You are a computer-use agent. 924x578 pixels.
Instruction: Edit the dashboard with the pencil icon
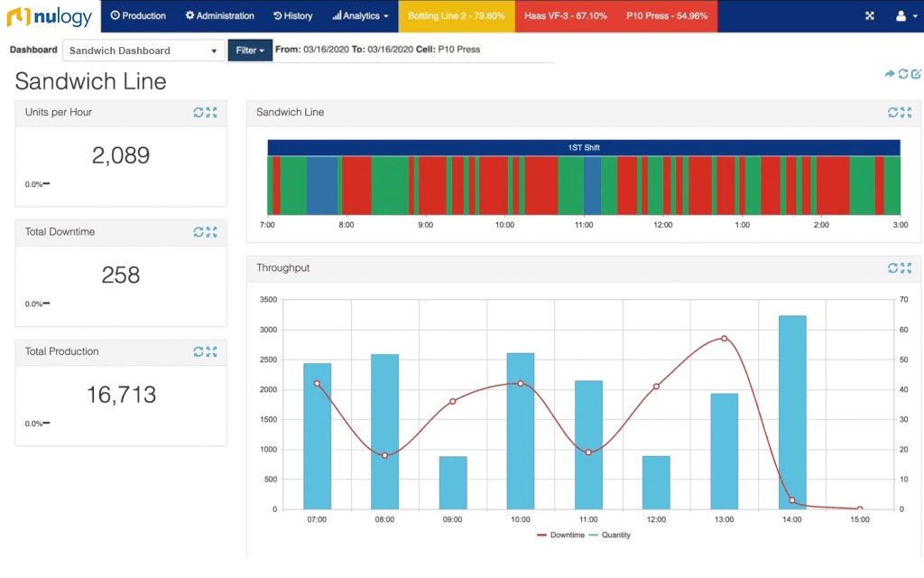[x=916, y=74]
